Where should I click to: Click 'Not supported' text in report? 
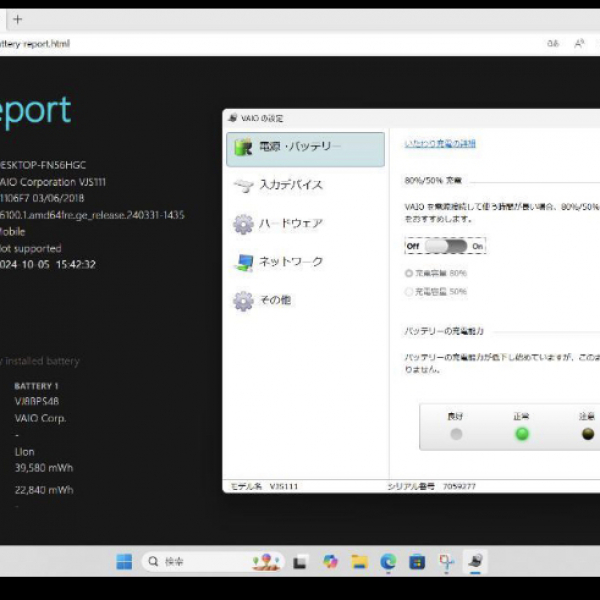click(x=31, y=248)
